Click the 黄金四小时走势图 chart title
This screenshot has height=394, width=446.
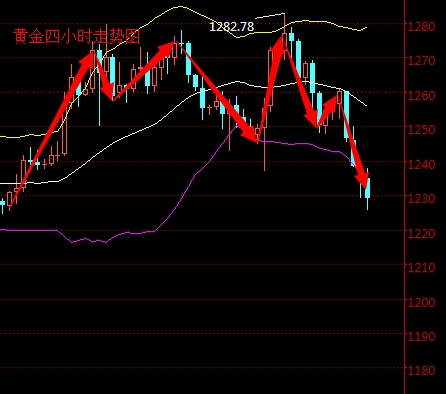tap(76, 36)
